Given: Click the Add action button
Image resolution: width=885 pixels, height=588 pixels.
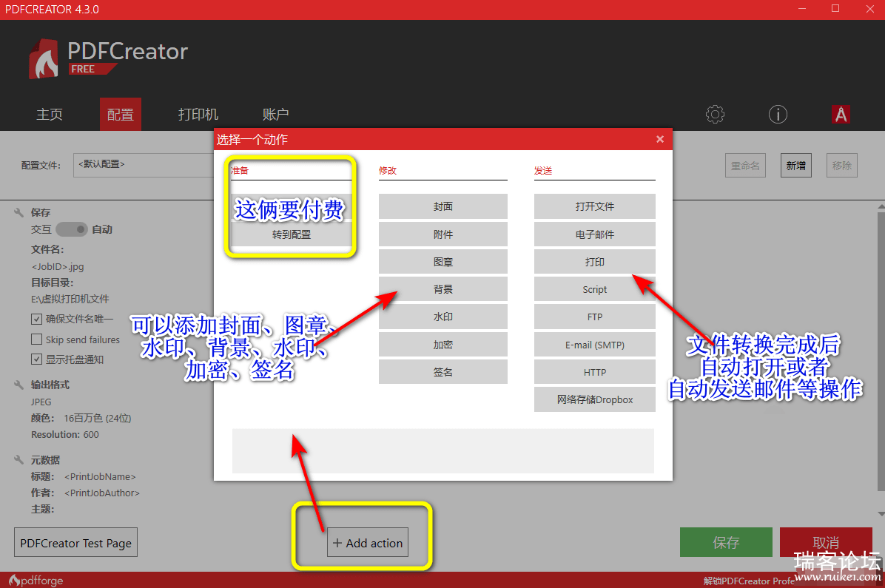Looking at the screenshot, I should [368, 543].
